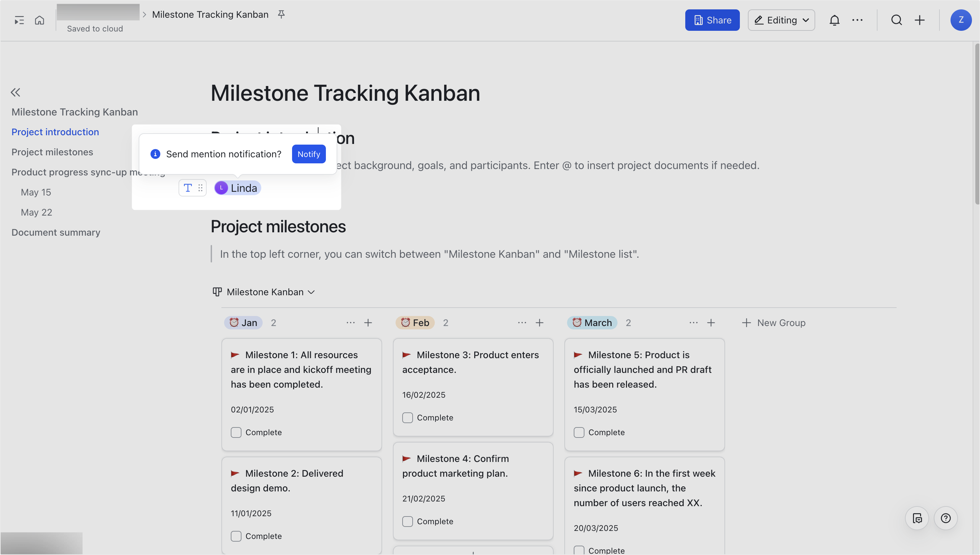Click the March group label tag
The image size is (980, 555).
click(592, 323)
